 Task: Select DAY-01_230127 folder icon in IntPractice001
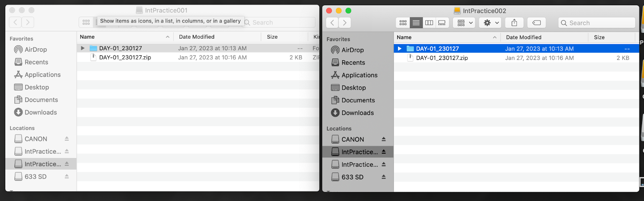click(93, 48)
